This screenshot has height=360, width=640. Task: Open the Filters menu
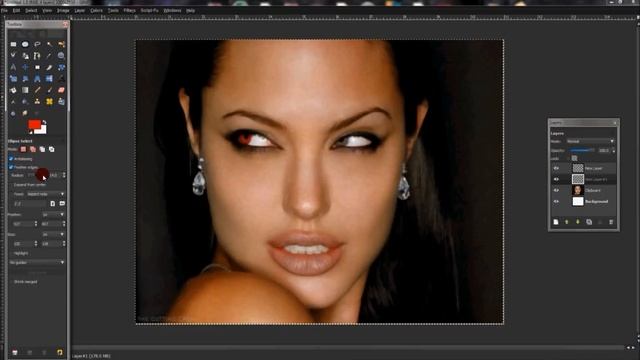click(x=129, y=10)
